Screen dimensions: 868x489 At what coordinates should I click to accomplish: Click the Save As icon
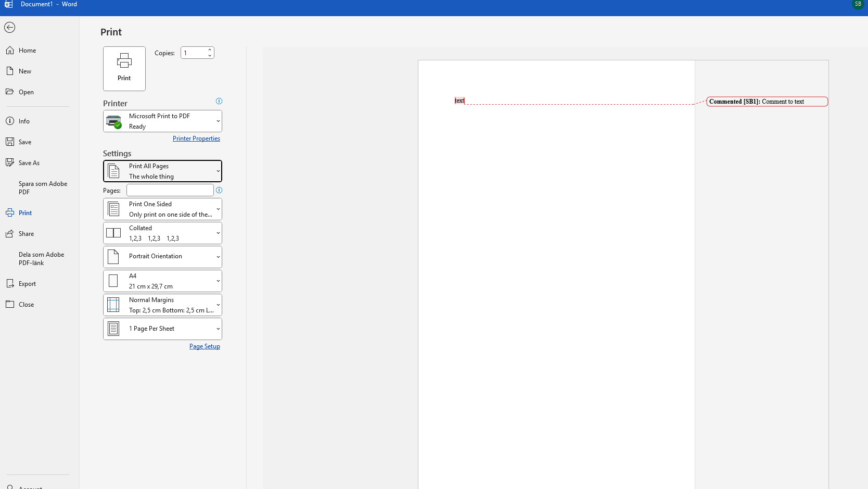click(10, 162)
